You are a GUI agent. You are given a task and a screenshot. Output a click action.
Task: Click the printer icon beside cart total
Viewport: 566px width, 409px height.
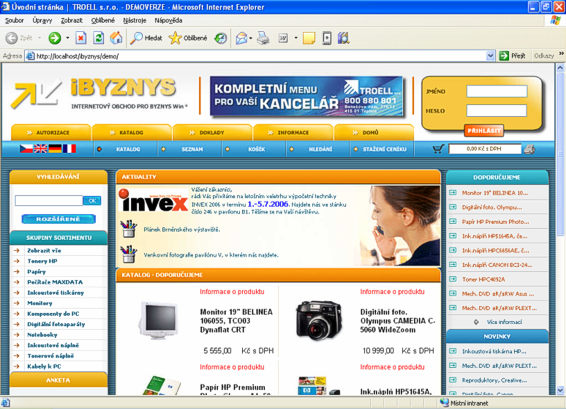click(530, 149)
